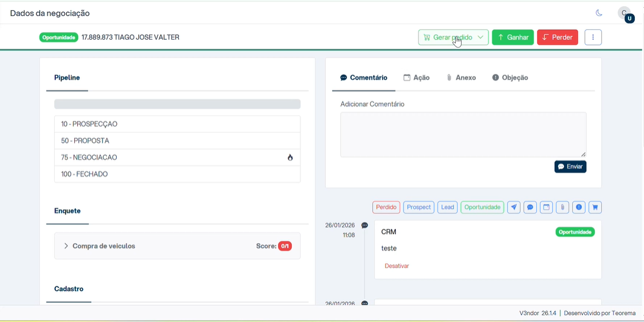Filter timeline by Prospect
This screenshot has width=644, height=322.
(419, 207)
